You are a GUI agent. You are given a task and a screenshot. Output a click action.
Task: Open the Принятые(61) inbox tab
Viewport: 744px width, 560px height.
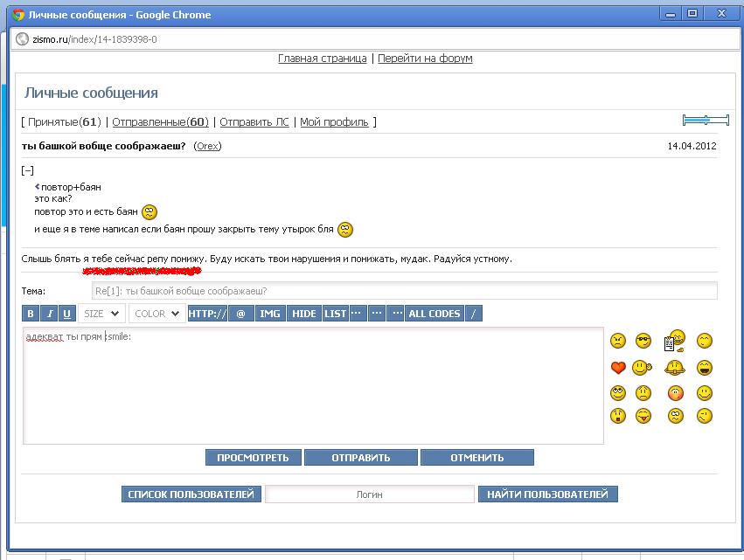[65, 121]
